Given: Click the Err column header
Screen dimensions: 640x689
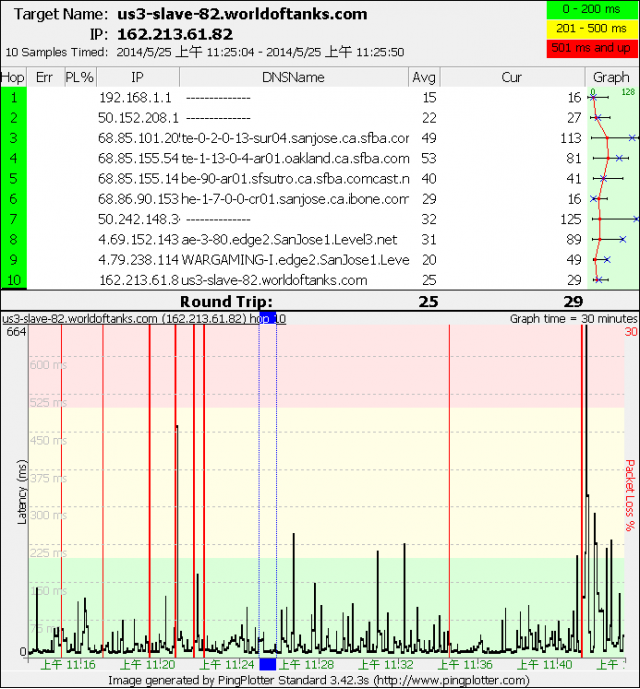Looking at the screenshot, I should click(x=44, y=77).
